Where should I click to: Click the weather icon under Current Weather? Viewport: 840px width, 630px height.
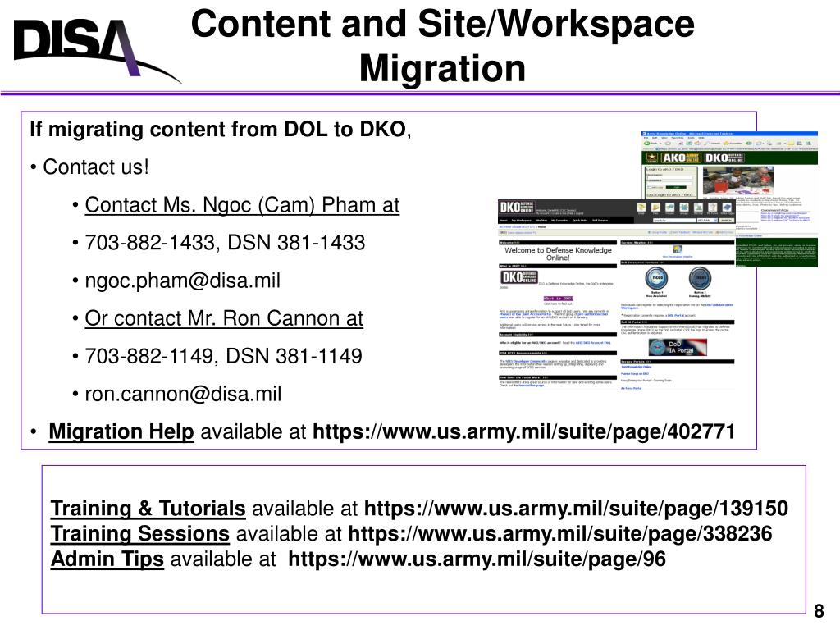678,249
